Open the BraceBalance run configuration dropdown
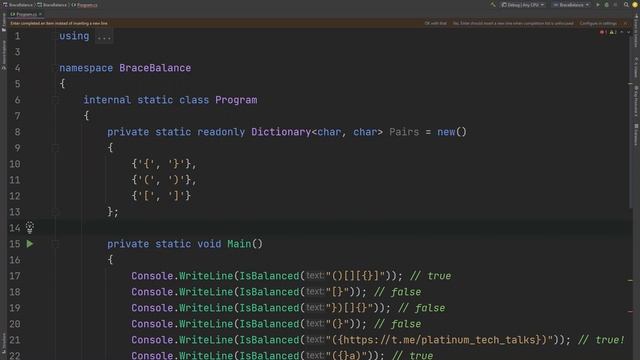640x360 pixels. (571, 5)
